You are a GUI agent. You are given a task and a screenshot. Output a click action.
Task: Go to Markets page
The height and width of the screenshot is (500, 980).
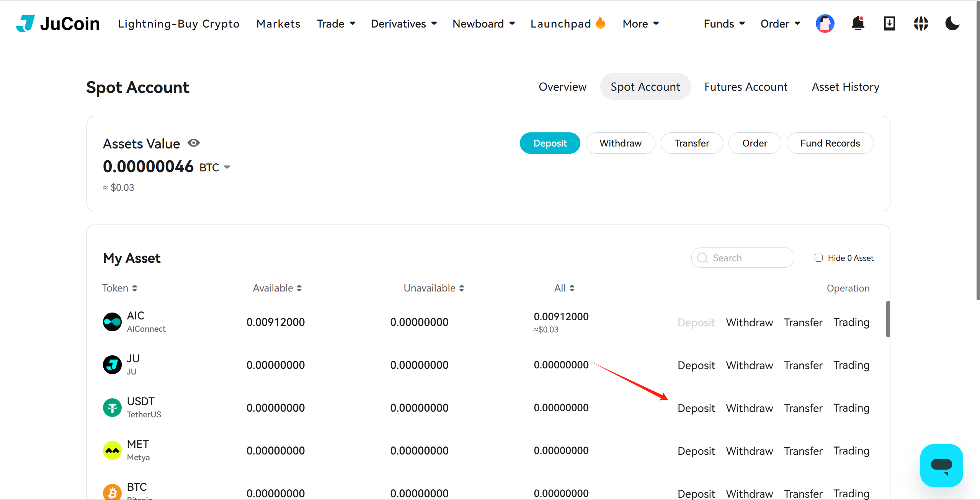coord(278,24)
